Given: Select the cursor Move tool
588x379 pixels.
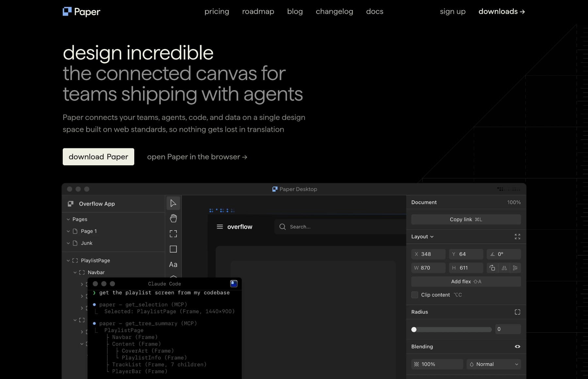Looking at the screenshot, I should pyautogui.click(x=173, y=203).
